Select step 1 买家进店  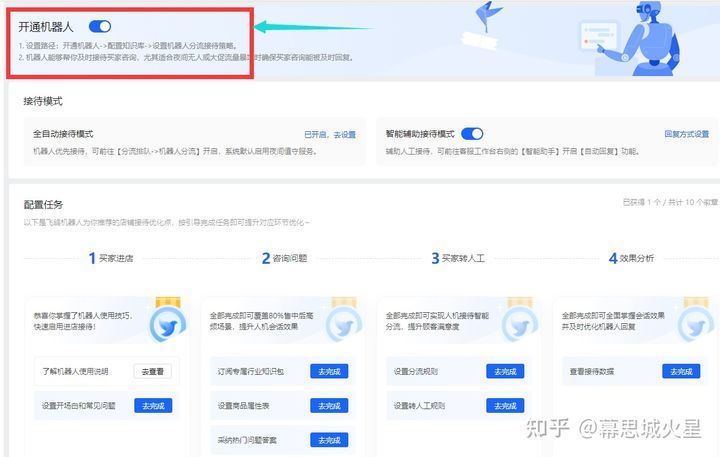(111, 258)
